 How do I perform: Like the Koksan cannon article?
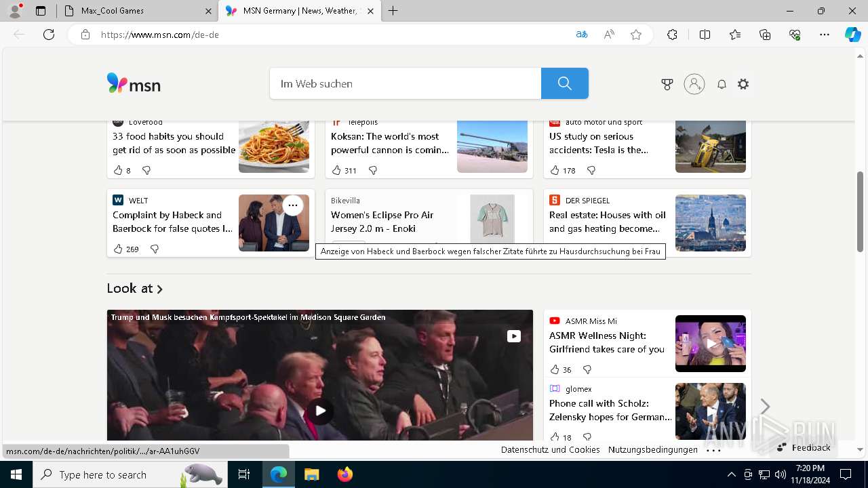click(x=336, y=170)
